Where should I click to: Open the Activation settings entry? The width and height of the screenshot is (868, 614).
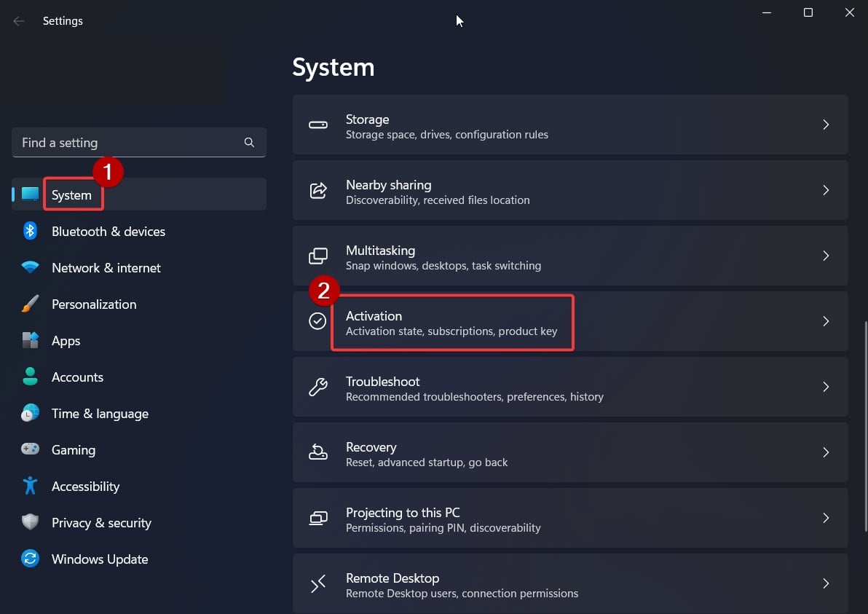pyautogui.click(x=451, y=322)
